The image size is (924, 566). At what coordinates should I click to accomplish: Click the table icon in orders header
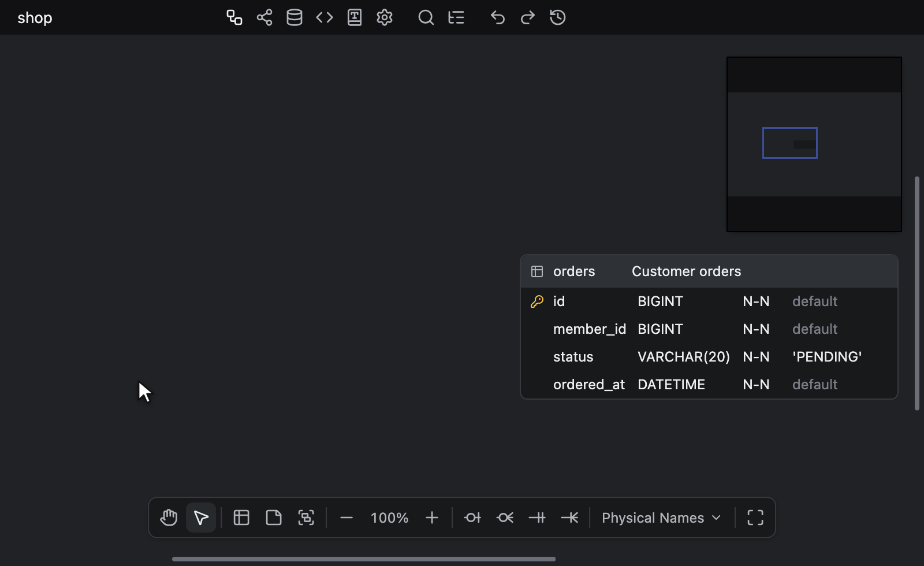537,271
